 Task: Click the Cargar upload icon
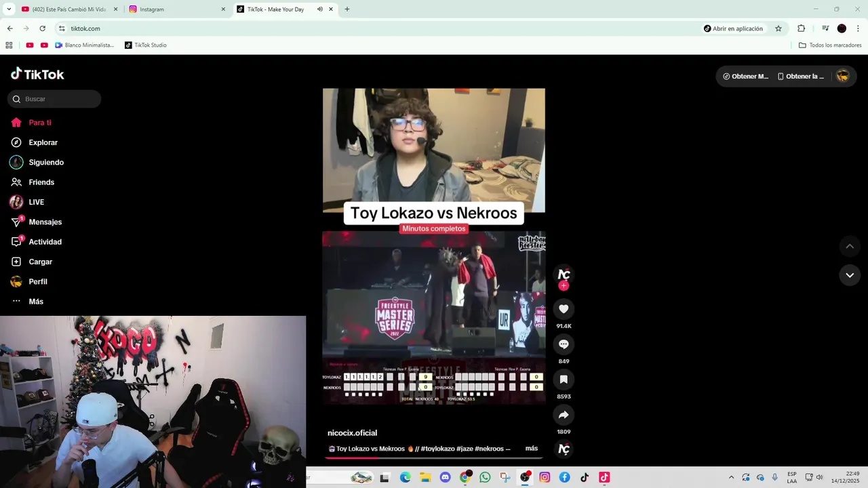[x=16, y=262]
